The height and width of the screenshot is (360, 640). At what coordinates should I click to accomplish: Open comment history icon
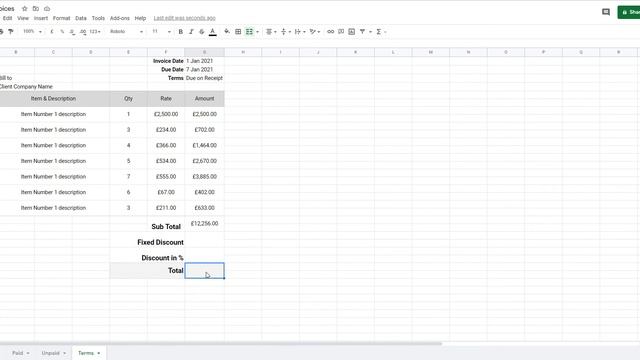606,12
